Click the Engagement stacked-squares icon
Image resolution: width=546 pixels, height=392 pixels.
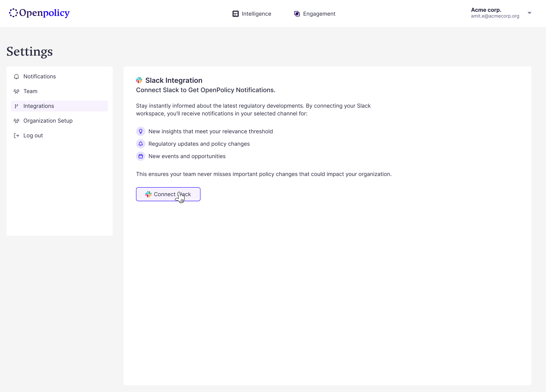click(297, 14)
